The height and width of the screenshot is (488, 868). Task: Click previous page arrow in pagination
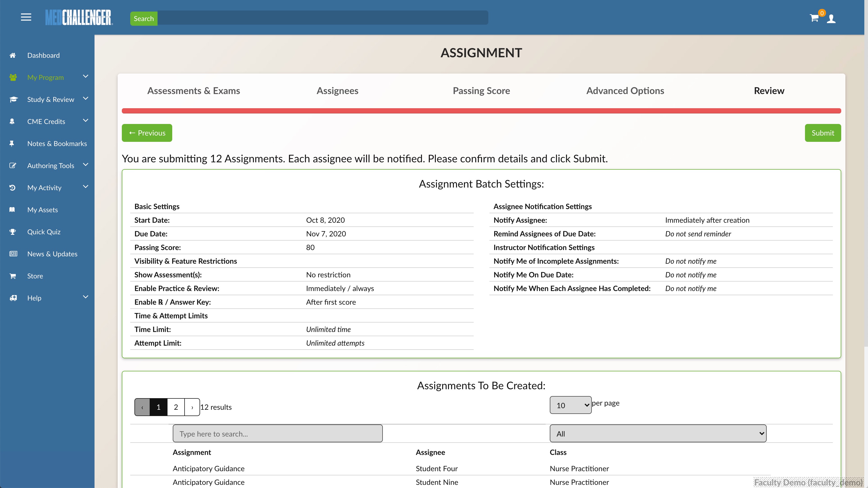(142, 407)
